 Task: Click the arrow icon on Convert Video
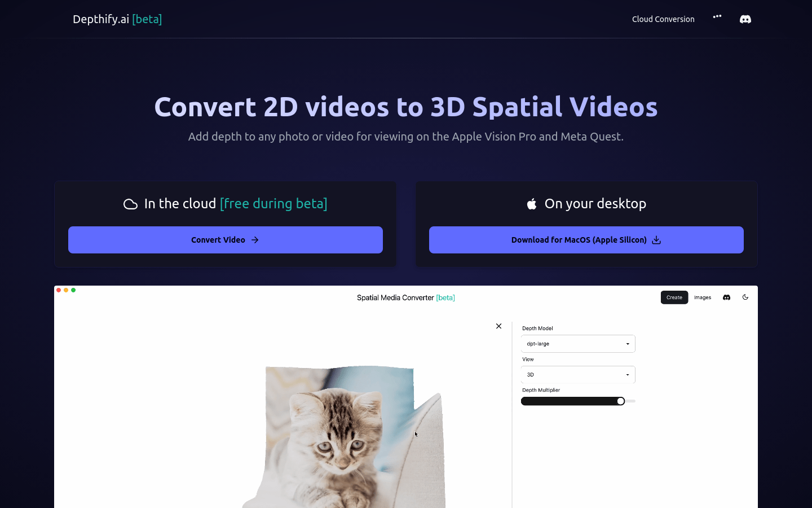(255, 240)
